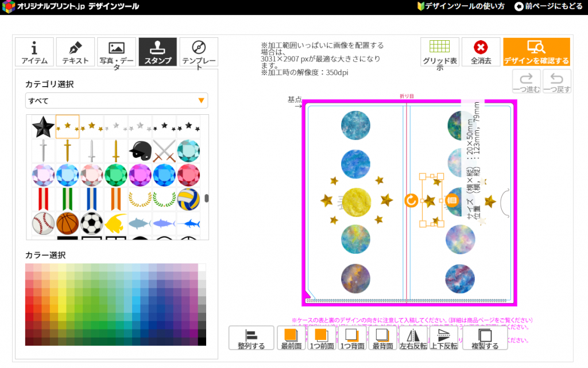Click the stamp list scrollbar thumb
The image size is (588, 368).
click(x=207, y=198)
